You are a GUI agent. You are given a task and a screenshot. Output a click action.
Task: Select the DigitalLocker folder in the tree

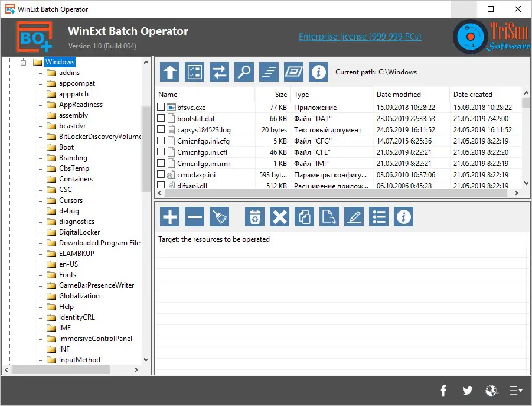pos(79,232)
